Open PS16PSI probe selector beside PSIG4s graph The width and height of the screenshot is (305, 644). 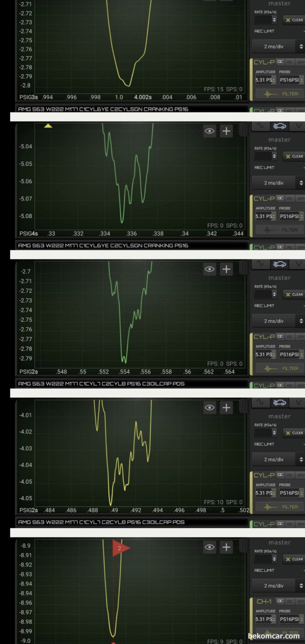pos(291,217)
